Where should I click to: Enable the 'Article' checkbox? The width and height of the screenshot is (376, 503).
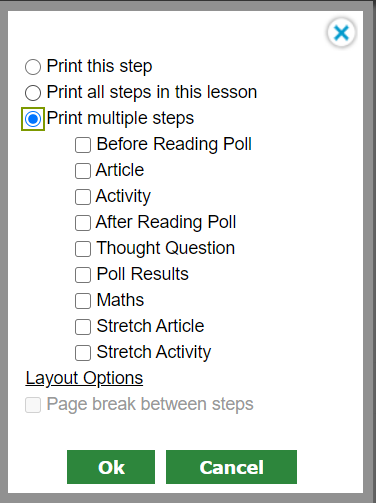click(x=83, y=171)
